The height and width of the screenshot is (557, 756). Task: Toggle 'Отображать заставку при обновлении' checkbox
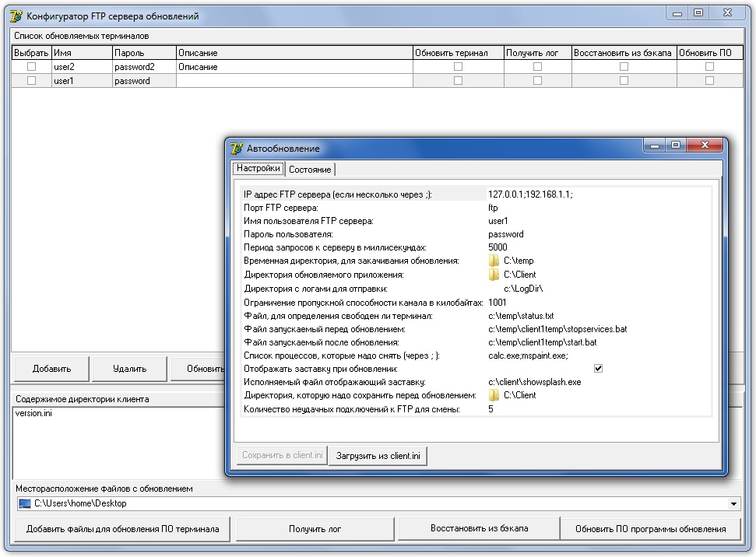click(x=599, y=369)
